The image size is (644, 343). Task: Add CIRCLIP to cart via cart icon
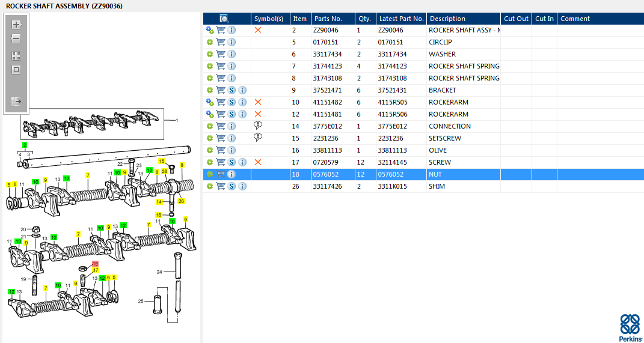(221, 42)
